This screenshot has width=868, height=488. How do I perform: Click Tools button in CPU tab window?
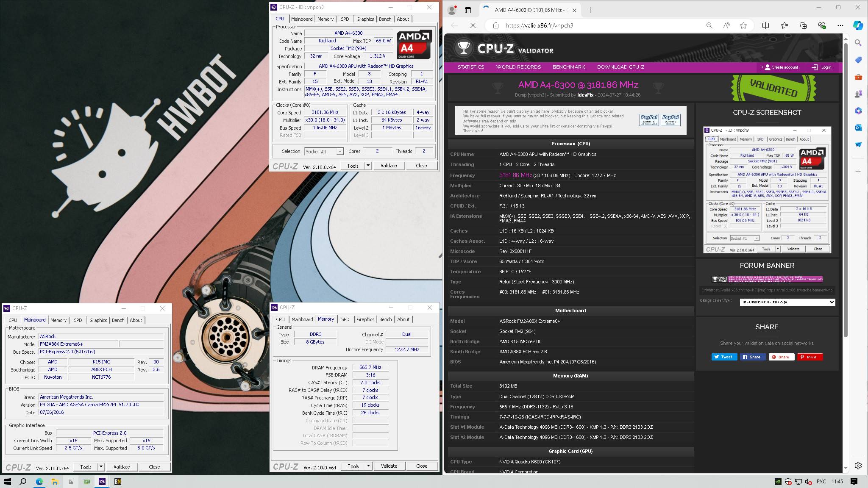point(353,166)
